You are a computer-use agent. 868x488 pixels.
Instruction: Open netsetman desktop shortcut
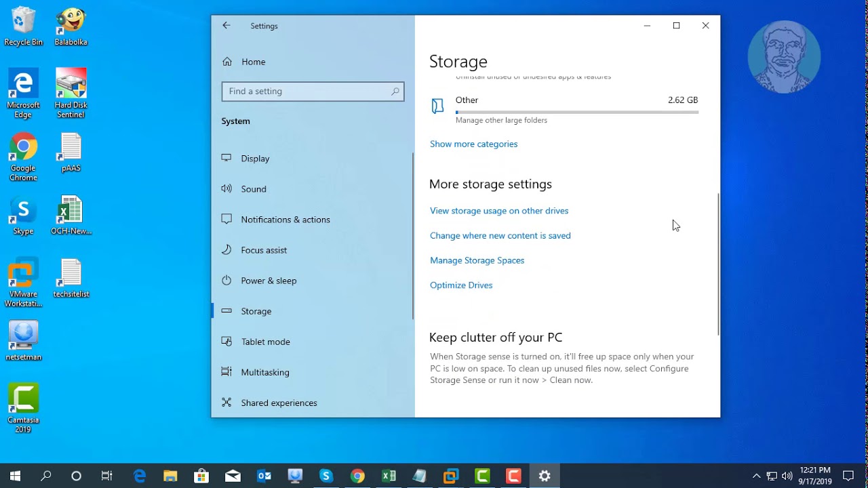[x=23, y=342]
